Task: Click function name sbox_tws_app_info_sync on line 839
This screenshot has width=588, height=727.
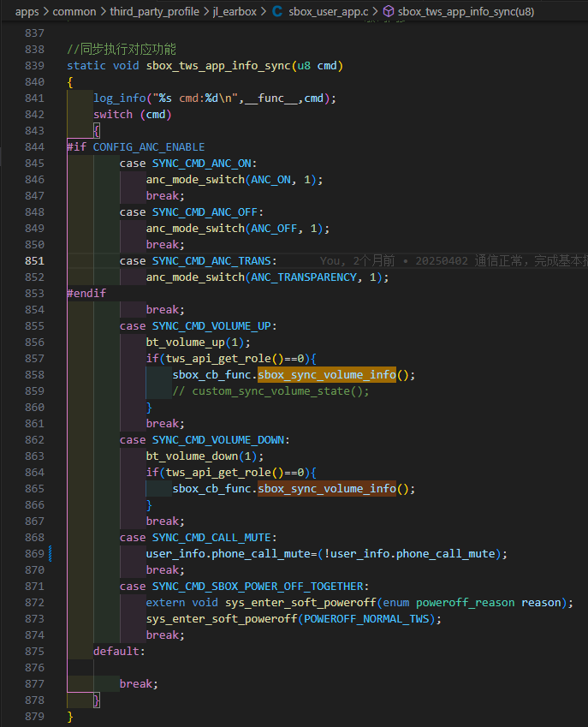Action: click(218, 66)
